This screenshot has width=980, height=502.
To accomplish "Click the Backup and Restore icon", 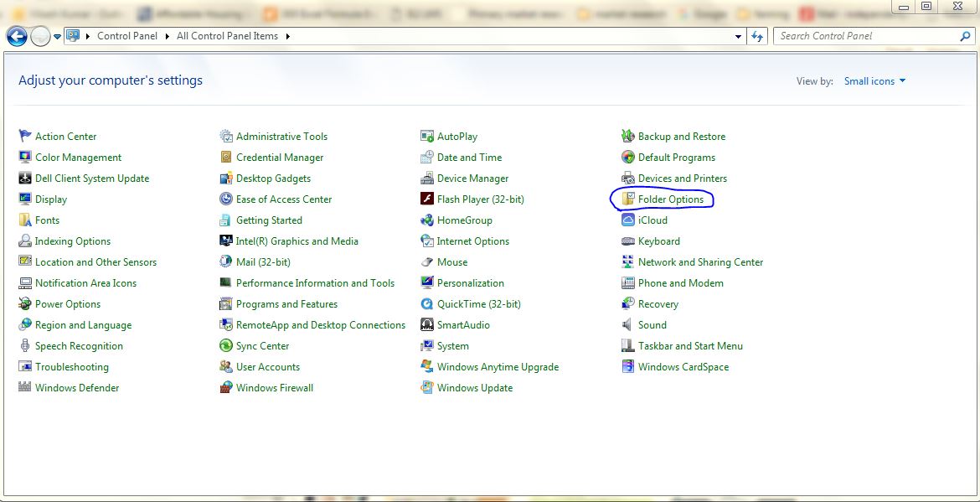I will 628,136.
